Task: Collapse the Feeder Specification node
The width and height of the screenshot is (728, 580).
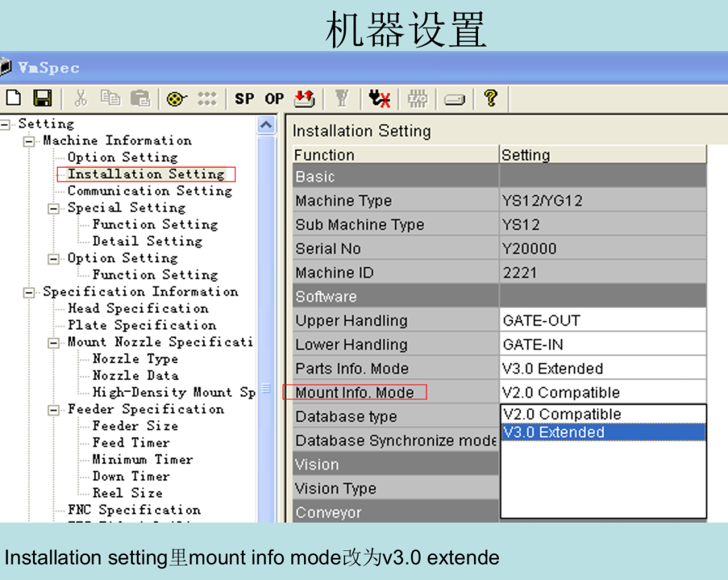Action: (x=54, y=410)
